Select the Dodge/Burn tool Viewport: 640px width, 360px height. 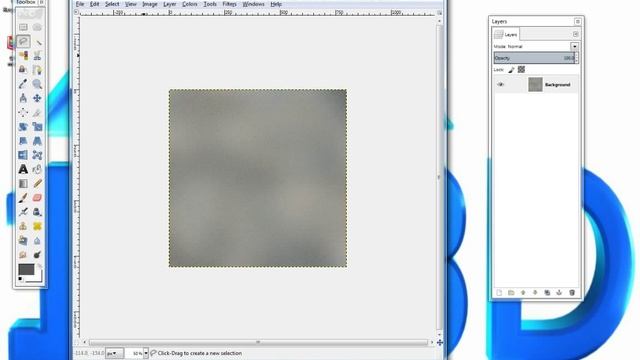tap(37, 255)
